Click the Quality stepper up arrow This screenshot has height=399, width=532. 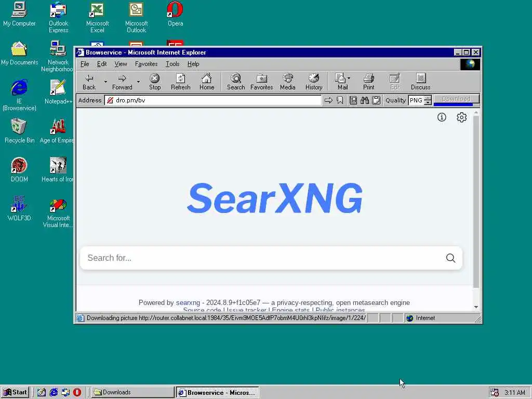click(x=428, y=98)
